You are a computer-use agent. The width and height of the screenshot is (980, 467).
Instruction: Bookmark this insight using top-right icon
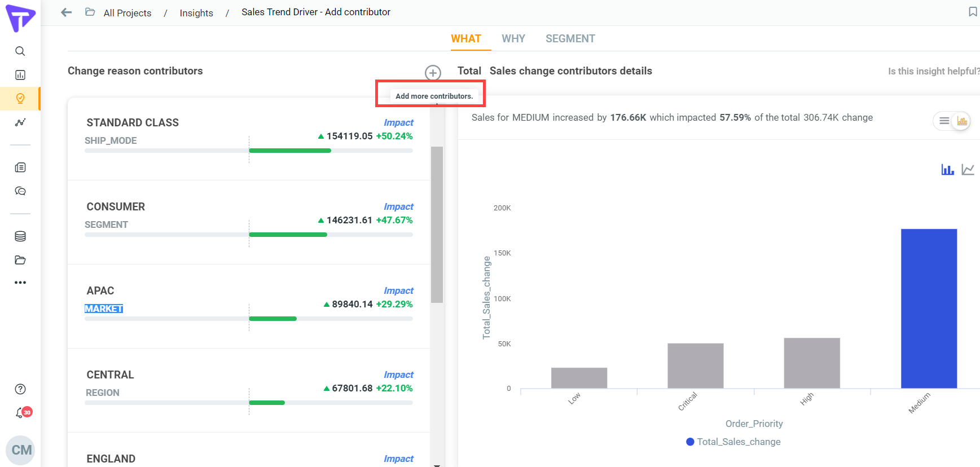(x=973, y=12)
